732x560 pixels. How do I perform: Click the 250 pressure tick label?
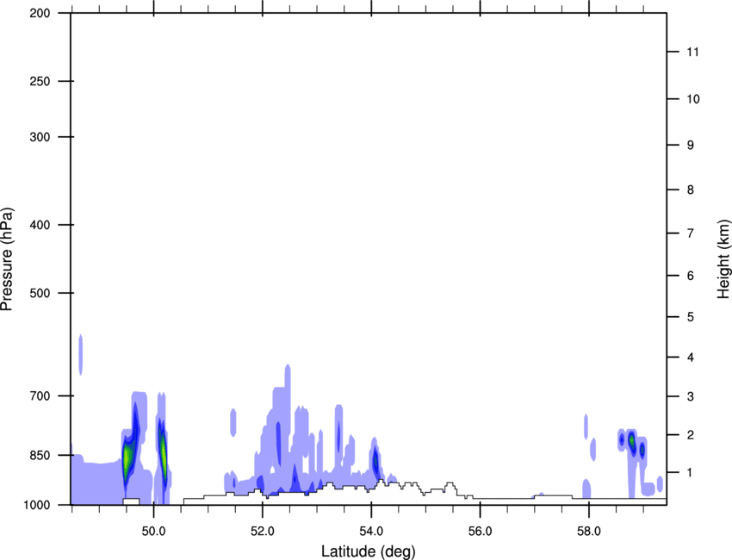pos(40,81)
